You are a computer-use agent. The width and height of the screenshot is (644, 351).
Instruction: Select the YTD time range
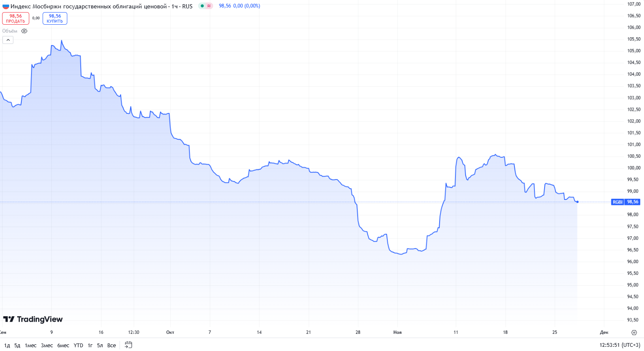point(78,346)
